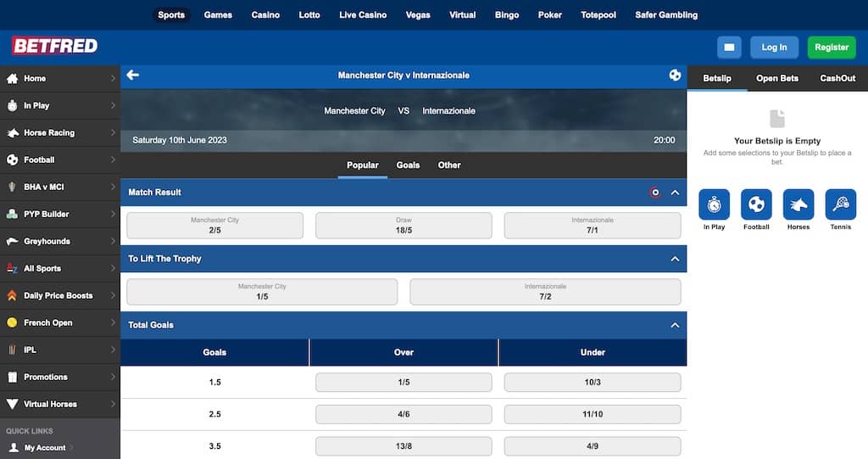Switch to the Goals market tab
Image resolution: width=868 pixels, height=459 pixels.
[408, 165]
